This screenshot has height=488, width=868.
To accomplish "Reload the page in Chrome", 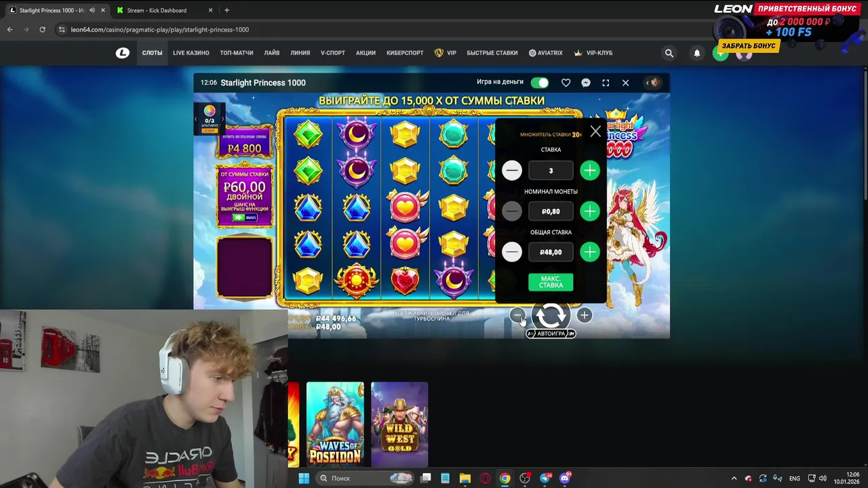I will pos(42,30).
